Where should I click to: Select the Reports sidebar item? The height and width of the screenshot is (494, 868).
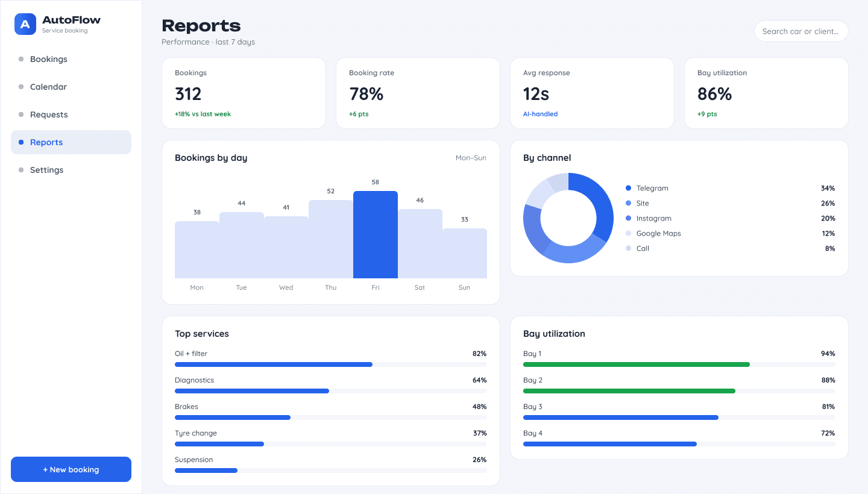click(x=71, y=142)
